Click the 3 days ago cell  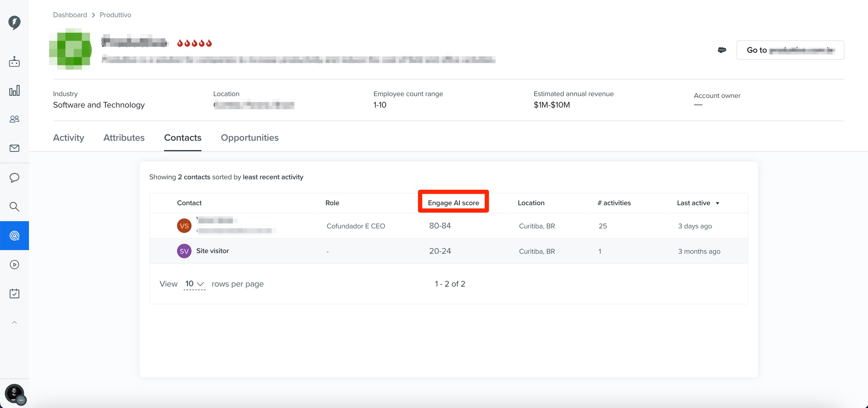click(x=695, y=226)
